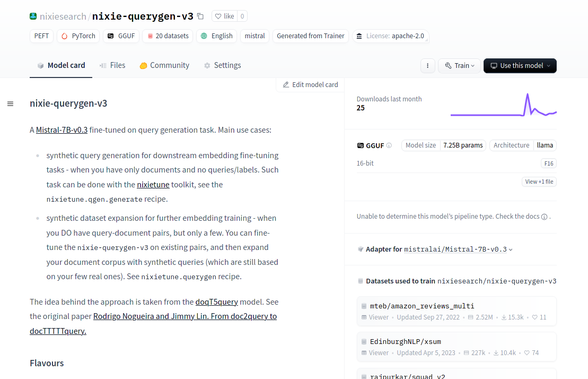Open the Community tab
The image size is (588, 379).
click(x=164, y=65)
